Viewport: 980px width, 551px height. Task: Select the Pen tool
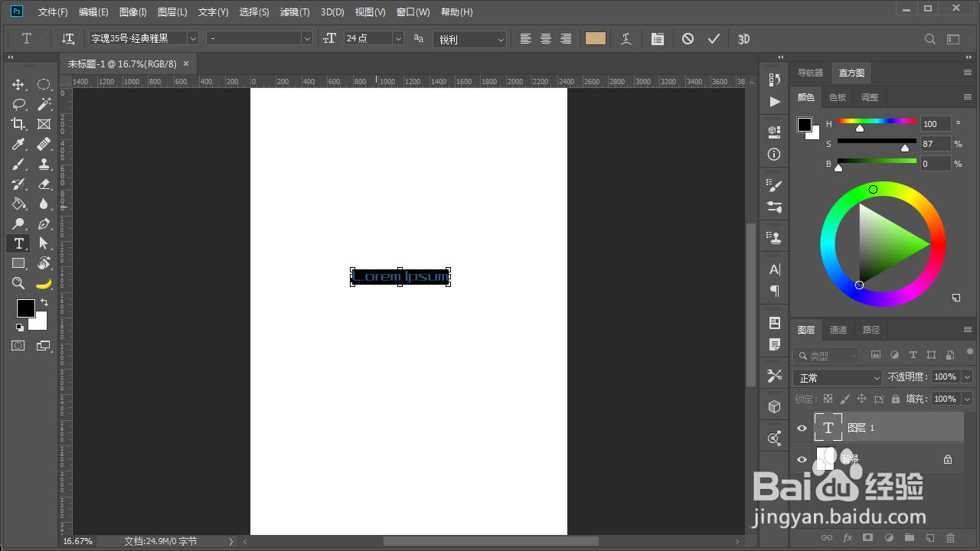[44, 223]
